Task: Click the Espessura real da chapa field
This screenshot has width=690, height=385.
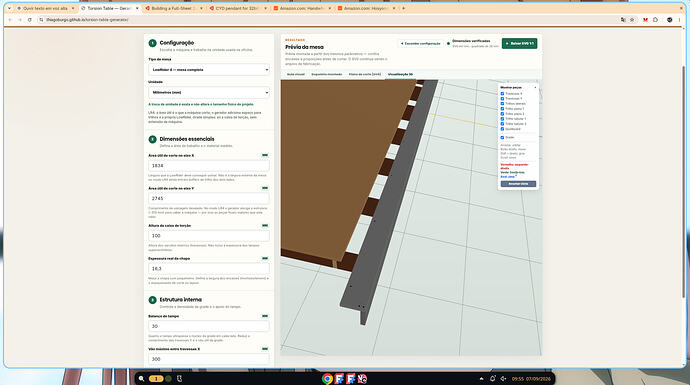Action: [x=209, y=268]
